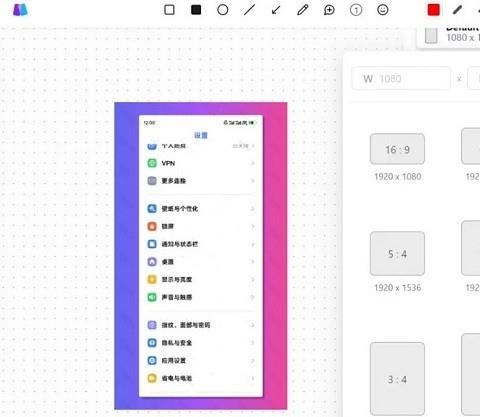
Task: Open the app logo in top-left corner
Action: (20, 10)
